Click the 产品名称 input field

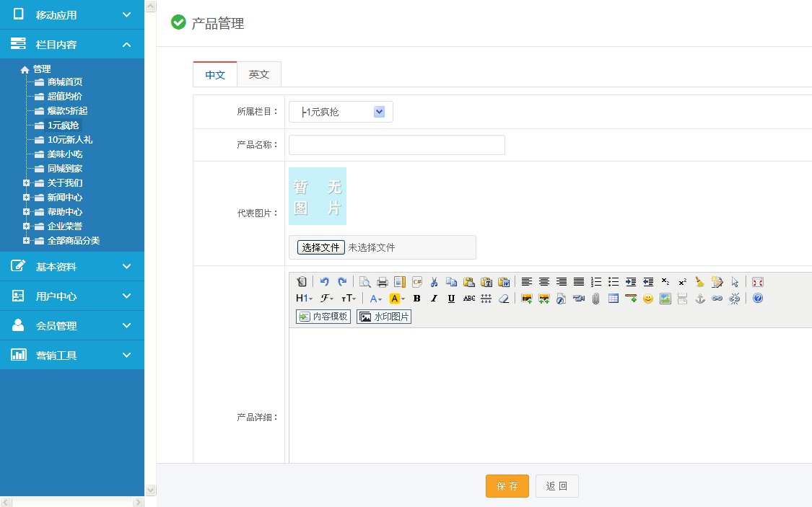pos(396,145)
